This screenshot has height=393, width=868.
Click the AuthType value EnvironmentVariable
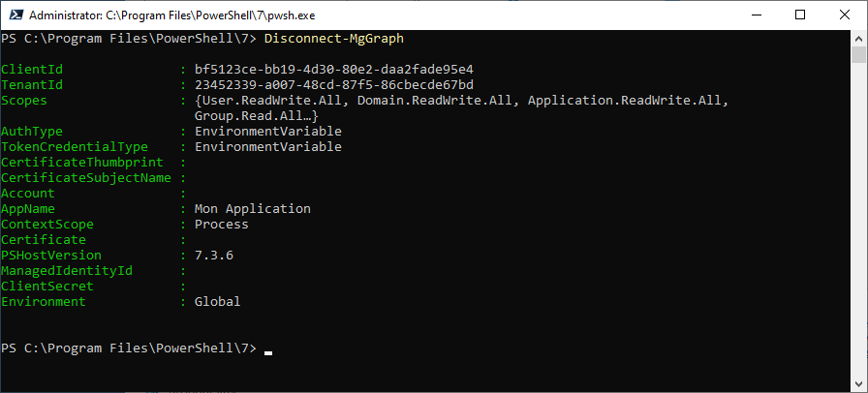coord(268,132)
